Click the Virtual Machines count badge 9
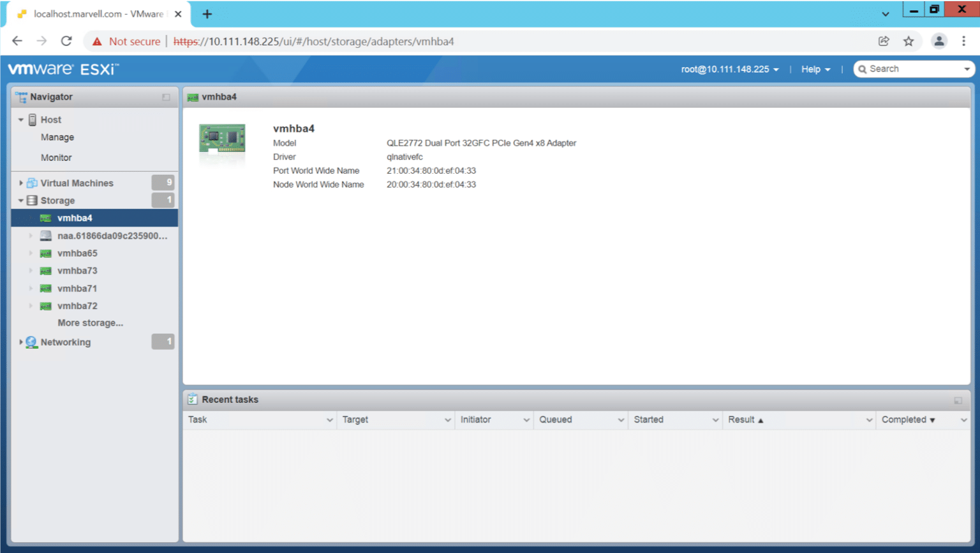The image size is (980, 553). [x=163, y=183]
